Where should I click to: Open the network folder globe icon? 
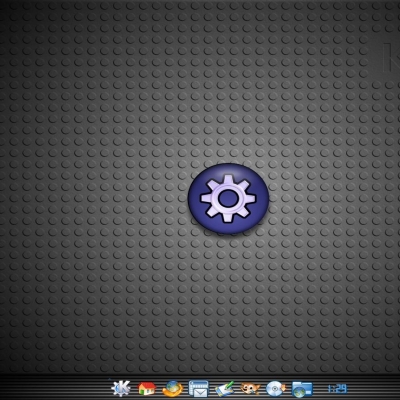302,389
